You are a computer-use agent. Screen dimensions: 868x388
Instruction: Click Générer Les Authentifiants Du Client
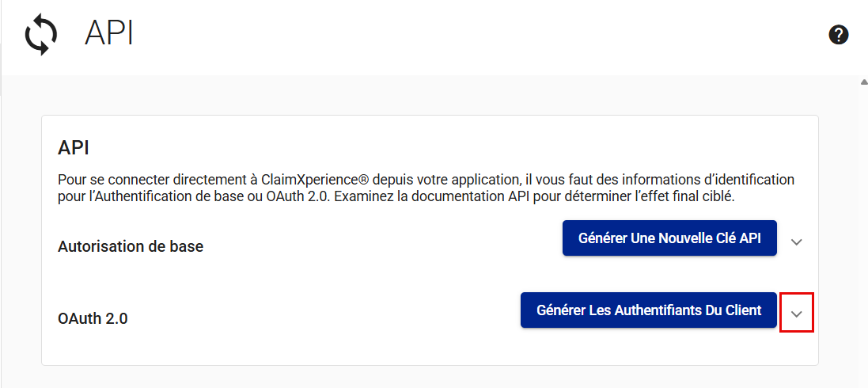tap(649, 310)
